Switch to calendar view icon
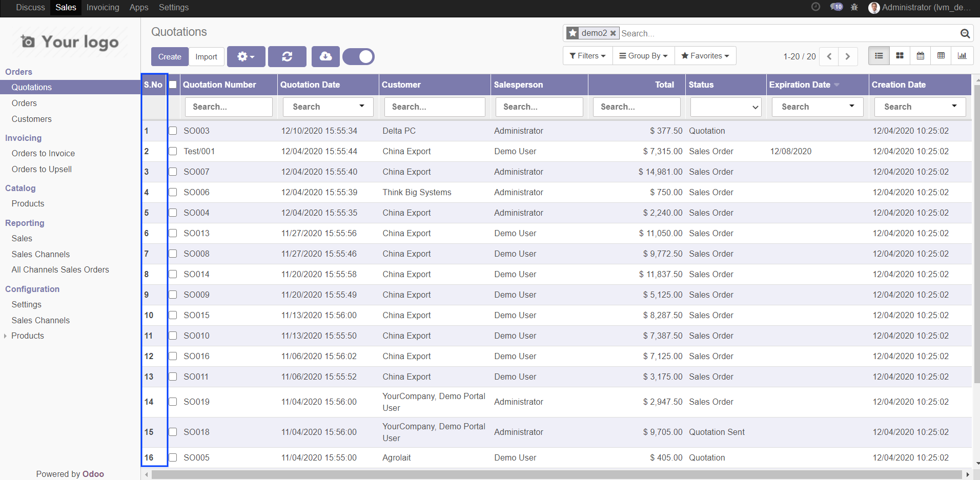980x480 pixels. point(921,56)
